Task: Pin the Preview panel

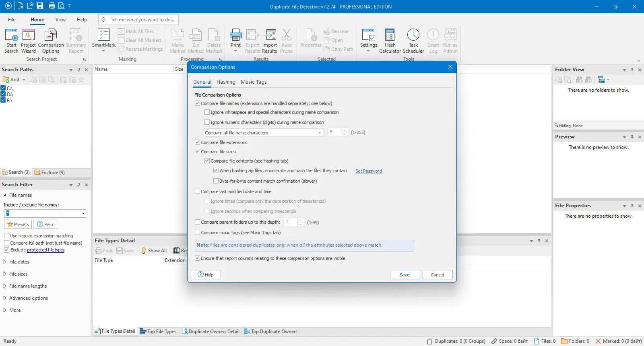Action: tap(632, 137)
